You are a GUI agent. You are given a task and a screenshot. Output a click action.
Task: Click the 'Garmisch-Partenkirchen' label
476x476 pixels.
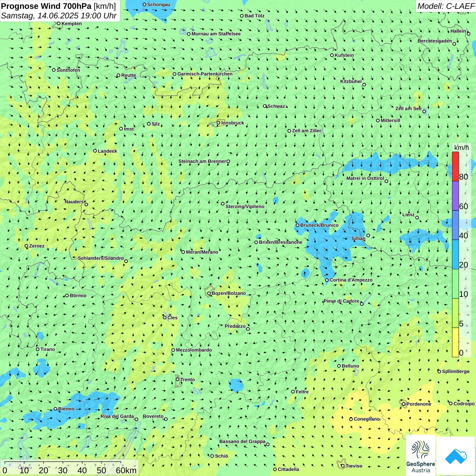pyautogui.click(x=205, y=74)
